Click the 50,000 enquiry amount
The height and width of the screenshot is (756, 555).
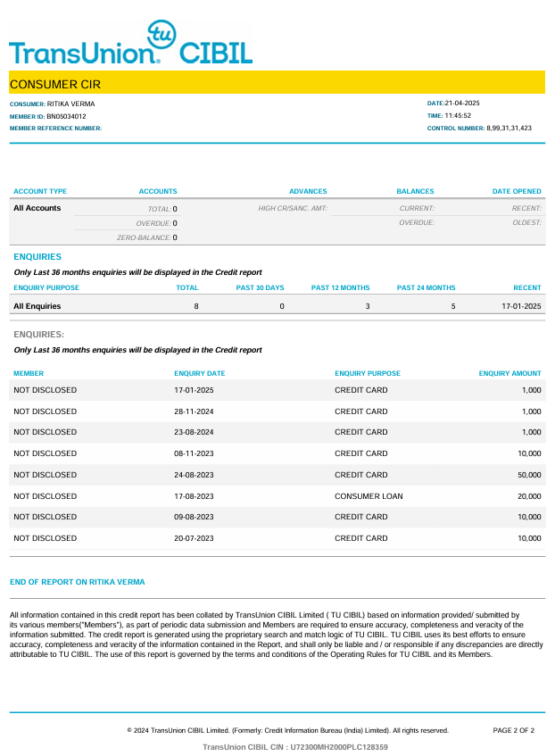tap(529, 475)
